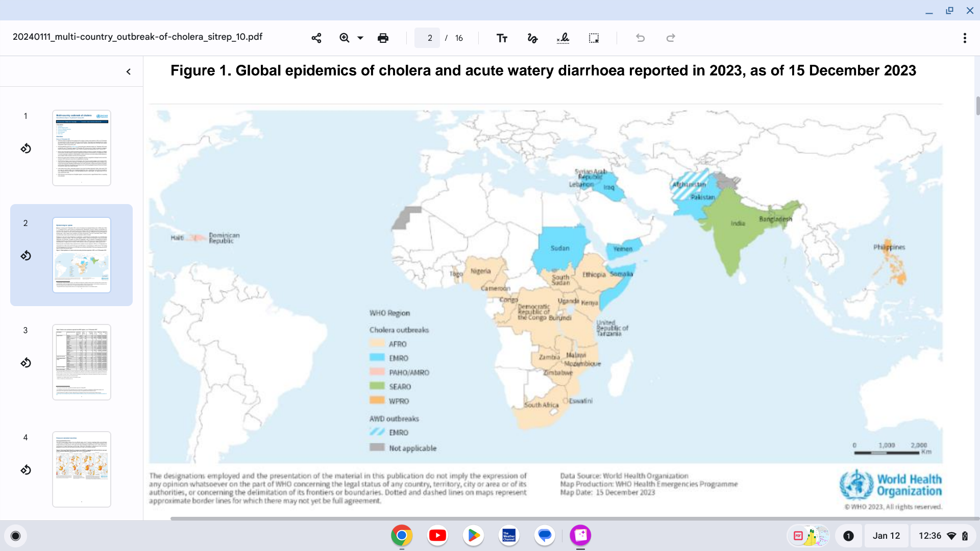
Task: Collapse the thumbnail sidebar panel
Action: (x=129, y=72)
